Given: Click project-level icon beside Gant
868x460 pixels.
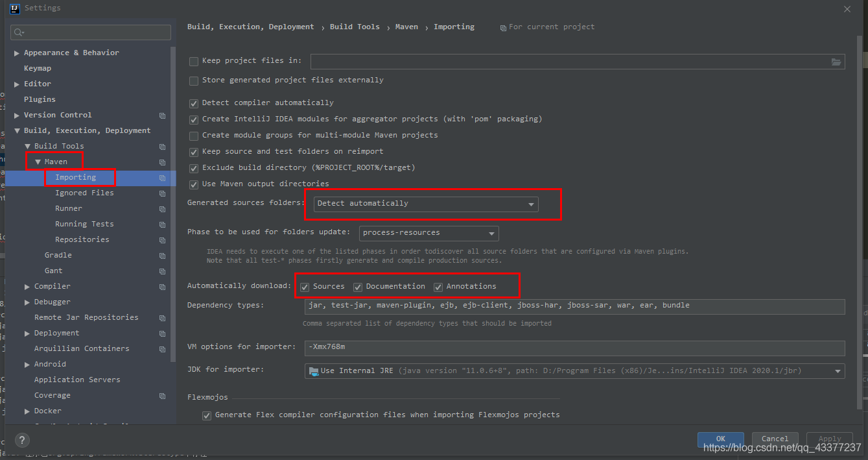Looking at the screenshot, I should (162, 271).
